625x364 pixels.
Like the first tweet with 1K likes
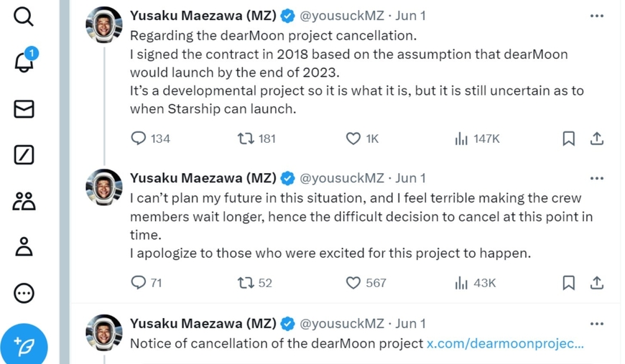point(353,139)
